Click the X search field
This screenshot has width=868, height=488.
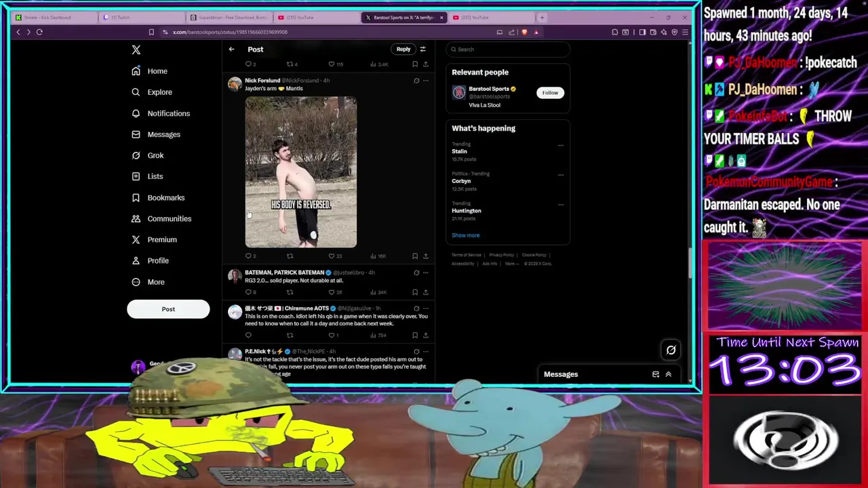(x=508, y=49)
